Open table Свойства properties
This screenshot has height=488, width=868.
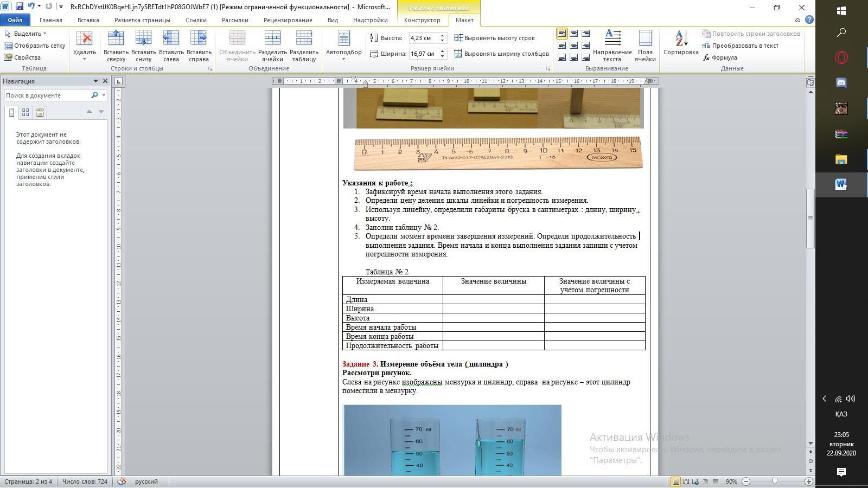[x=22, y=57]
